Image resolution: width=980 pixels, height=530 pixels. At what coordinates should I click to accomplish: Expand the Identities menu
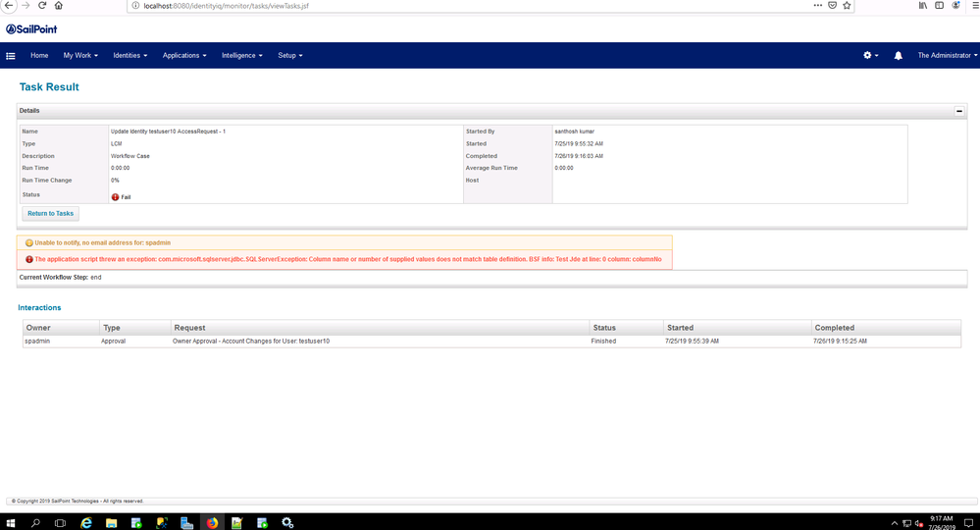pyautogui.click(x=129, y=56)
